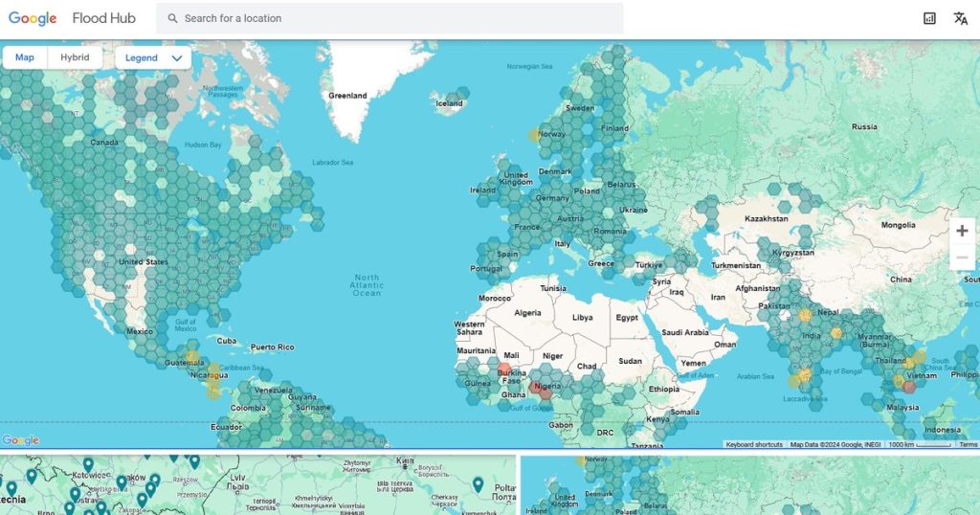980x515 pixels.
Task: Click the magnifier icon in the search bar
Action: (x=172, y=19)
